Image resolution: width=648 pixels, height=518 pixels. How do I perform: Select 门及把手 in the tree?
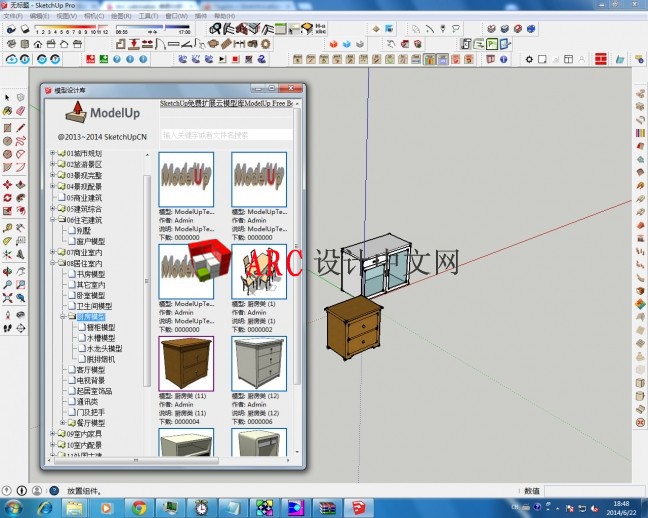91,412
